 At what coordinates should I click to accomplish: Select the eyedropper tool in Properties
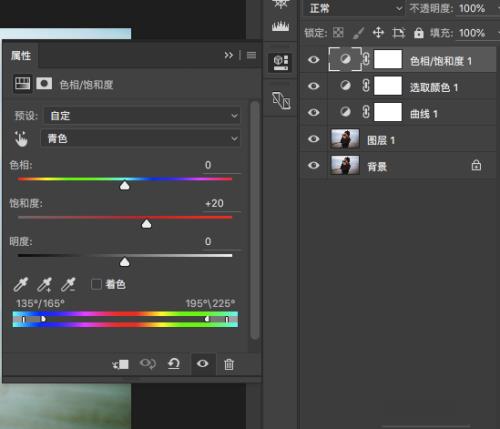(21, 284)
